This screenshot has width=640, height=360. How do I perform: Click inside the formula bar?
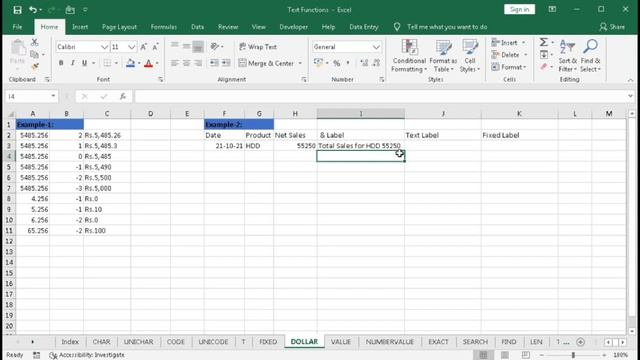pyautogui.click(x=380, y=96)
